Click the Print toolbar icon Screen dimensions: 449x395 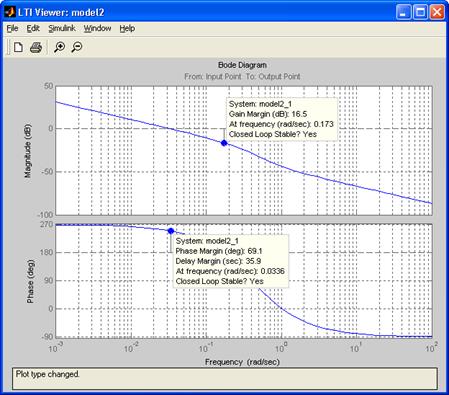(36, 47)
